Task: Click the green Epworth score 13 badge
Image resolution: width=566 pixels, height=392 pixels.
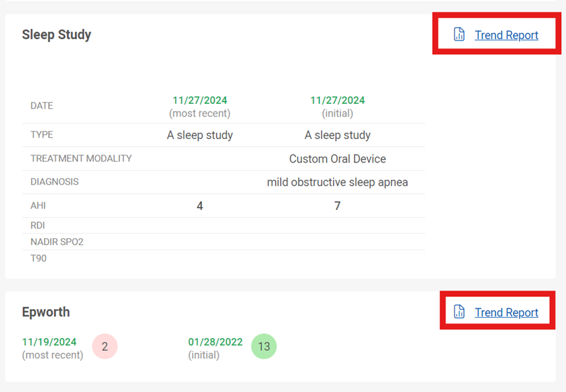Action: coord(264,346)
